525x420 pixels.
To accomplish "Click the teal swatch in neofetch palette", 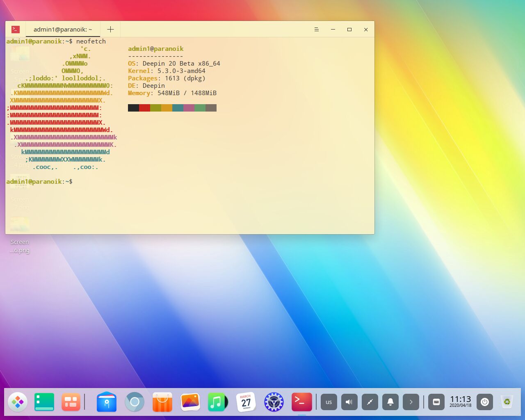I will (x=178, y=108).
